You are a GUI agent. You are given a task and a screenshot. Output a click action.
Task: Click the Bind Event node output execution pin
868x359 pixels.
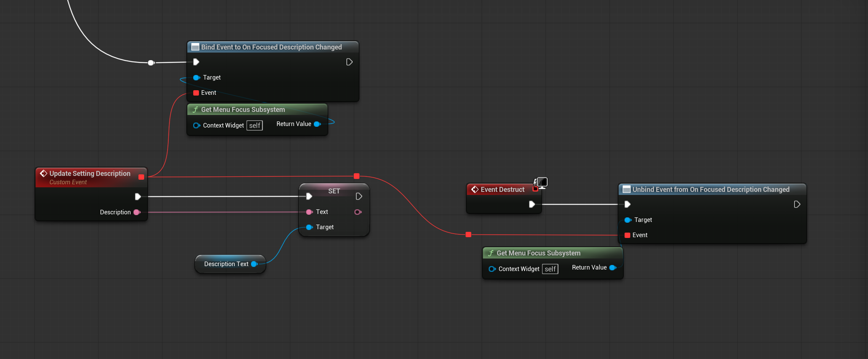pyautogui.click(x=349, y=62)
